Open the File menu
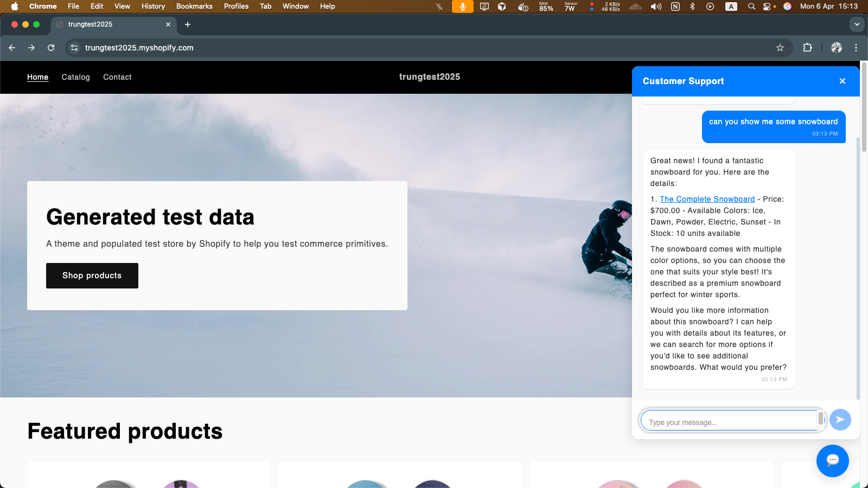Image resolution: width=868 pixels, height=488 pixels. pyautogui.click(x=74, y=7)
